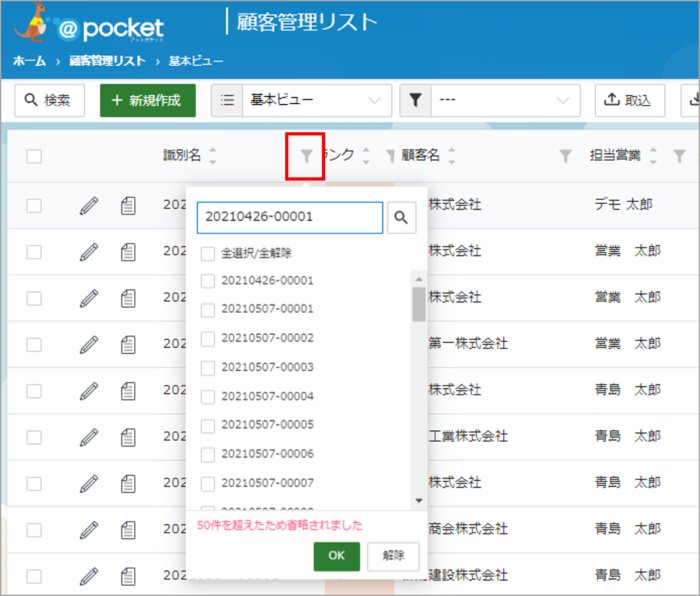Check filter option 20210507-00002
This screenshot has width=700, height=596.
pos(208,339)
